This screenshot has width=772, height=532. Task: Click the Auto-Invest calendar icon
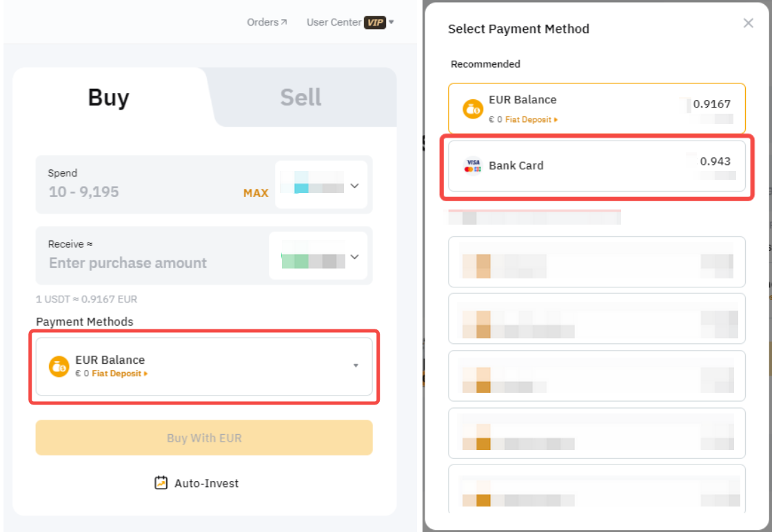[x=161, y=483]
